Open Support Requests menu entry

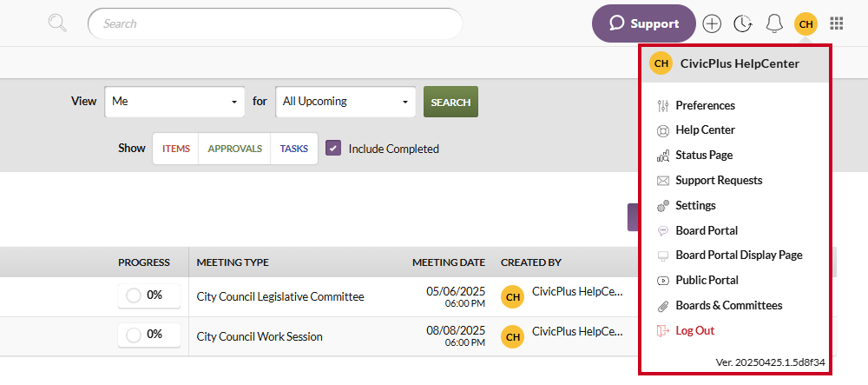(719, 180)
